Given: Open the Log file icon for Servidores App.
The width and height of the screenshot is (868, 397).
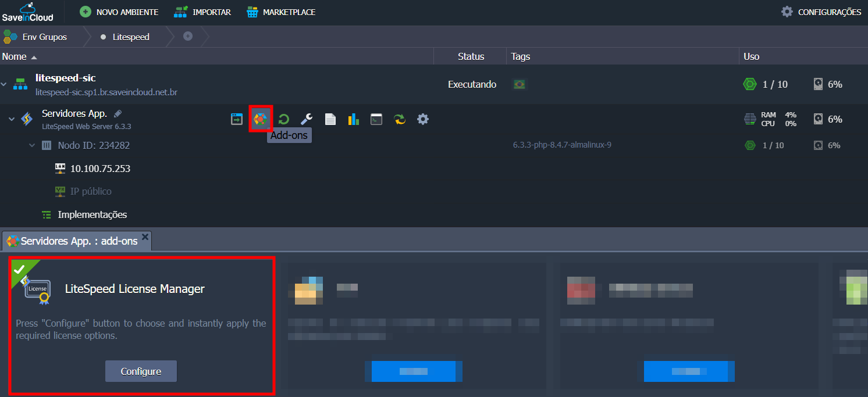Looking at the screenshot, I should point(330,119).
